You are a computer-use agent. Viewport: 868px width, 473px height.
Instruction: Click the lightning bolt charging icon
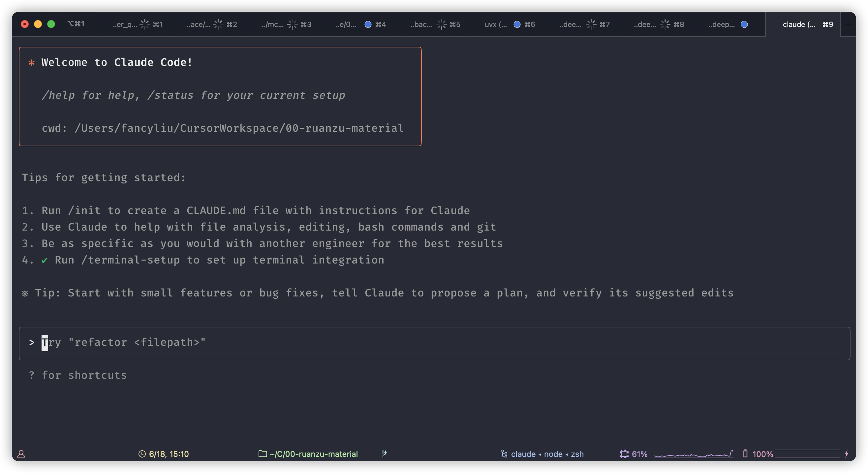tap(847, 454)
